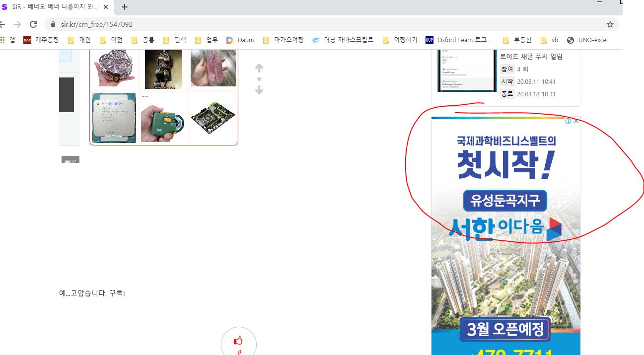Click the ad info icon
644x355 pixels.
(x=568, y=121)
